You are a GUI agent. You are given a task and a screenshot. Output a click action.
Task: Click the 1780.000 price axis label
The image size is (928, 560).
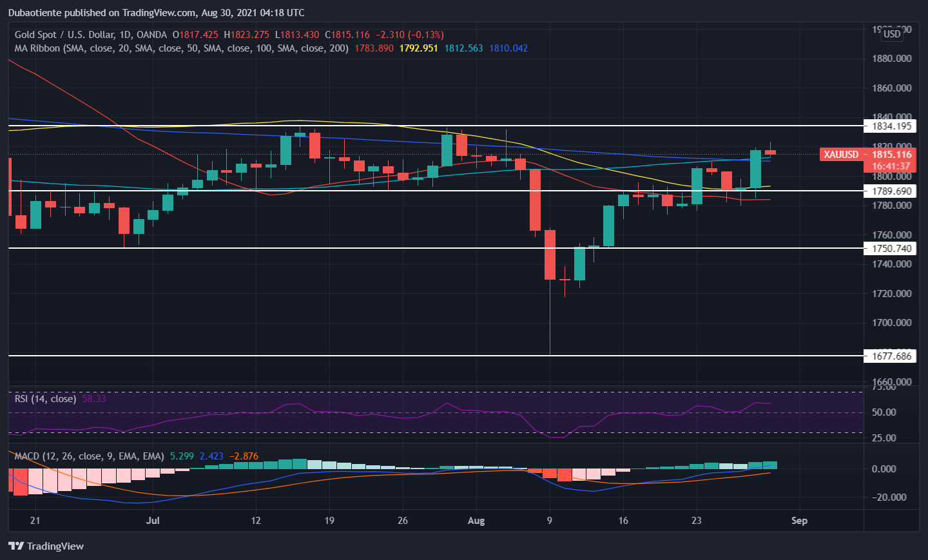(x=892, y=206)
